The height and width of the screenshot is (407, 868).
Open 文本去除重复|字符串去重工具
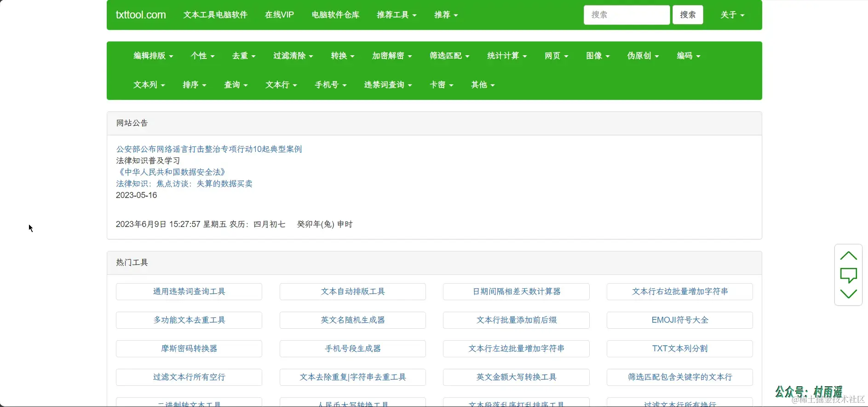(x=353, y=377)
